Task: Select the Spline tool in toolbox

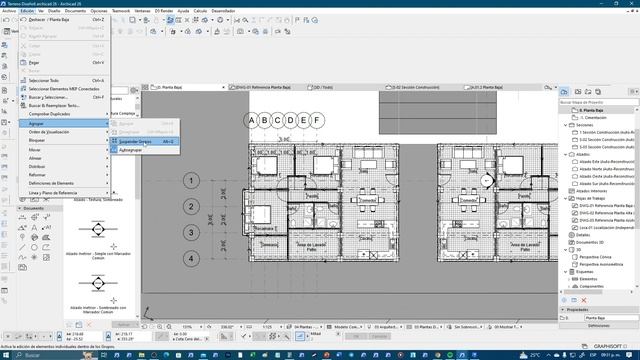Action: [22, 257]
